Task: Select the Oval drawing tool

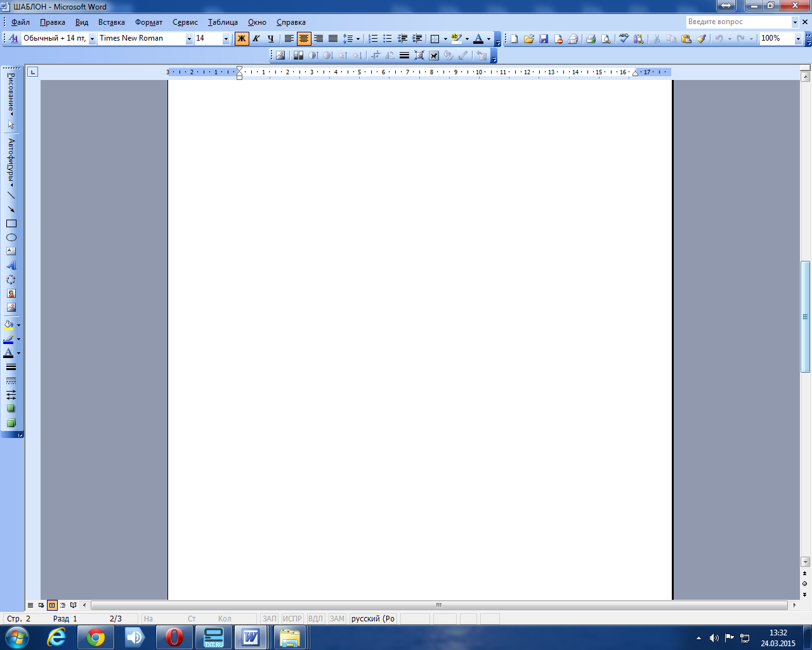Action: [x=11, y=237]
